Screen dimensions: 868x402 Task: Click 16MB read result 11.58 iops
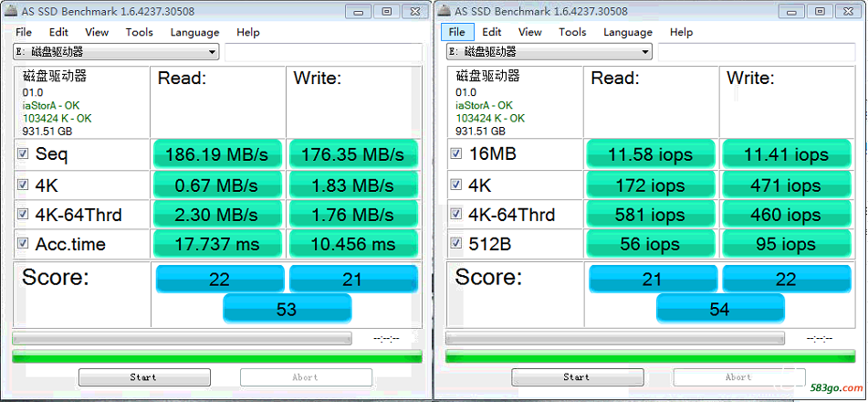[x=651, y=154]
